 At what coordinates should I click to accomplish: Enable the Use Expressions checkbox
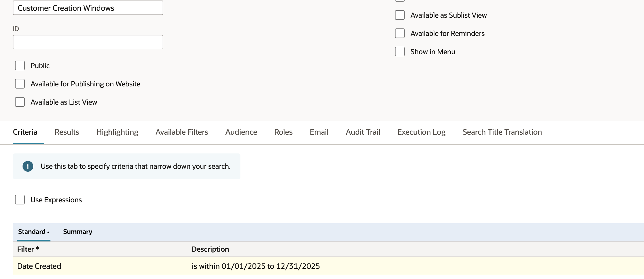(20, 200)
